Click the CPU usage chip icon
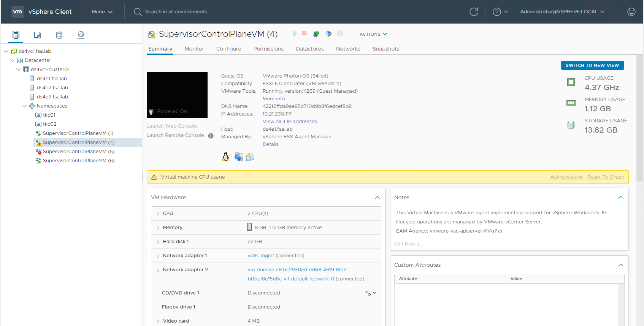Viewport: 644px width, 326px height. (571, 82)
